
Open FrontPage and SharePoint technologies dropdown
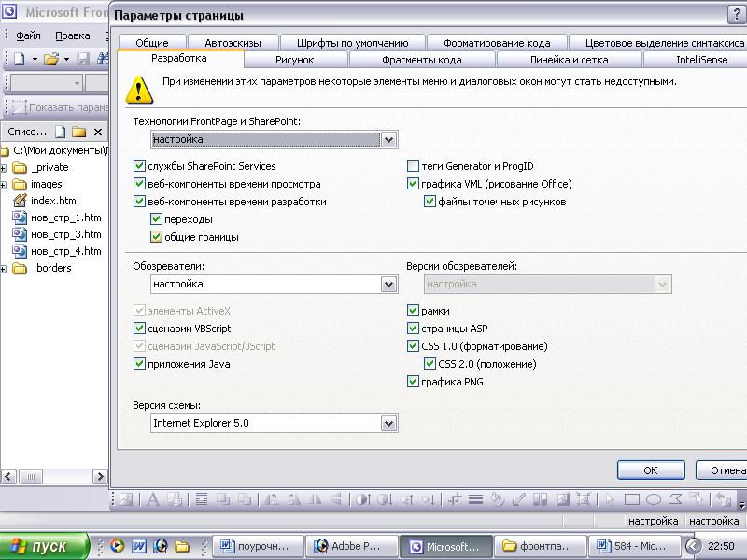(x=388, y=139)
